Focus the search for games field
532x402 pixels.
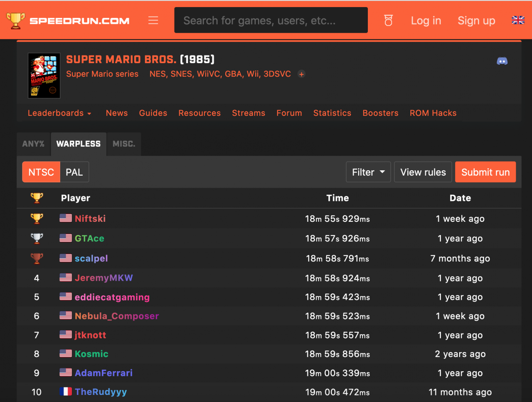[271, 20]
